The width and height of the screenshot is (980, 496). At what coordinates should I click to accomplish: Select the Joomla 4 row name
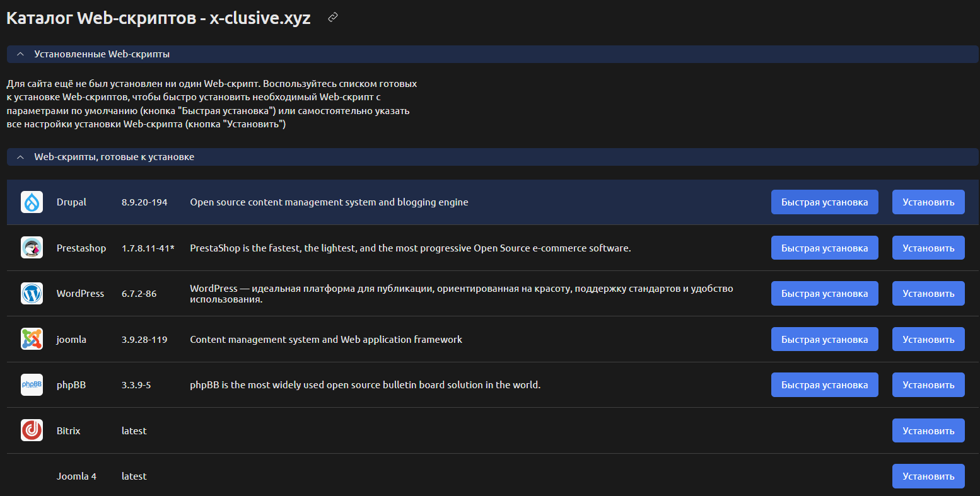click(76, 476)
